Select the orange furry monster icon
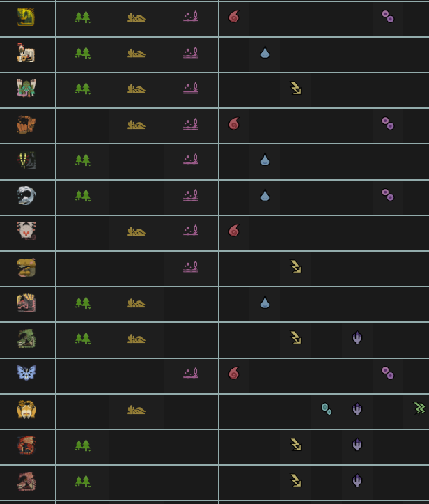 pyautogui.click(x=26, y=125)
